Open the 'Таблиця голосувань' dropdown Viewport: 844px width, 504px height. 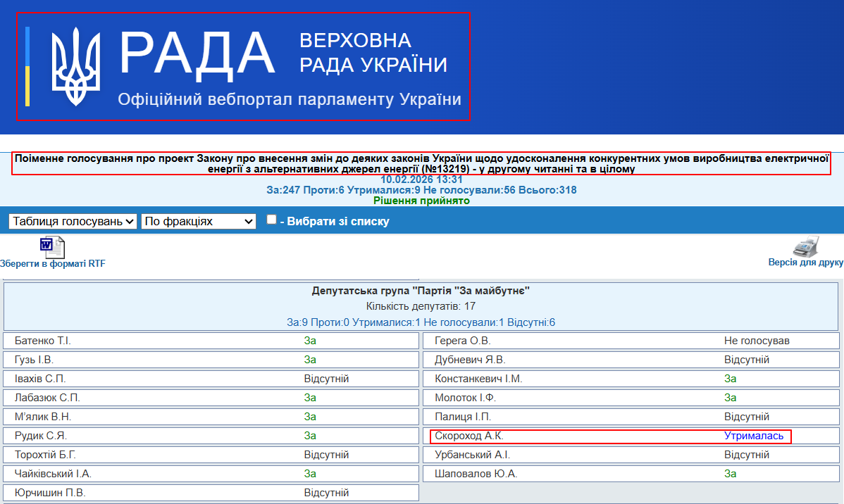[73, 221]
